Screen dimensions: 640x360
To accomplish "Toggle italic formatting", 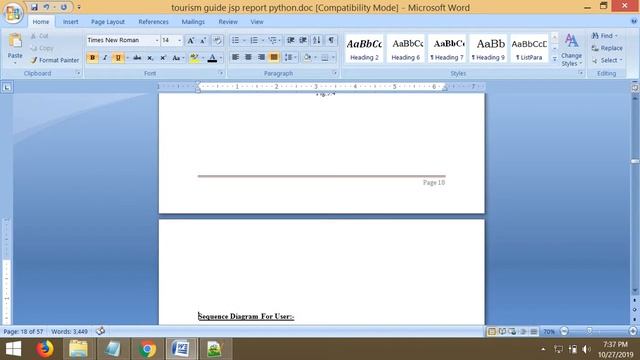I will tap(105, 58).
